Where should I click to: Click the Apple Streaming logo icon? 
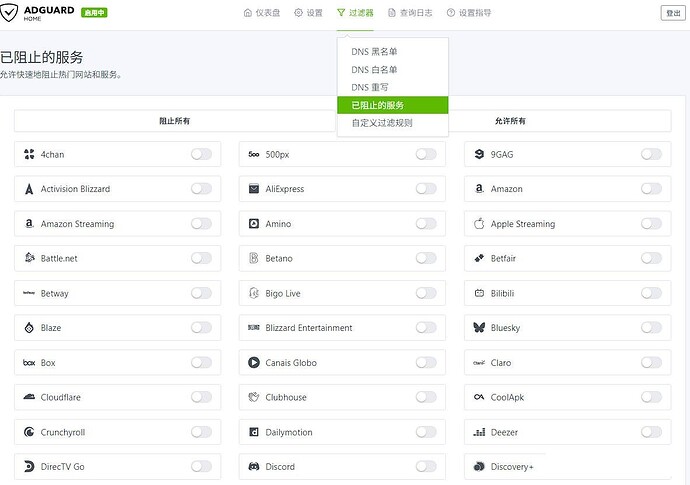pos(479,224)
